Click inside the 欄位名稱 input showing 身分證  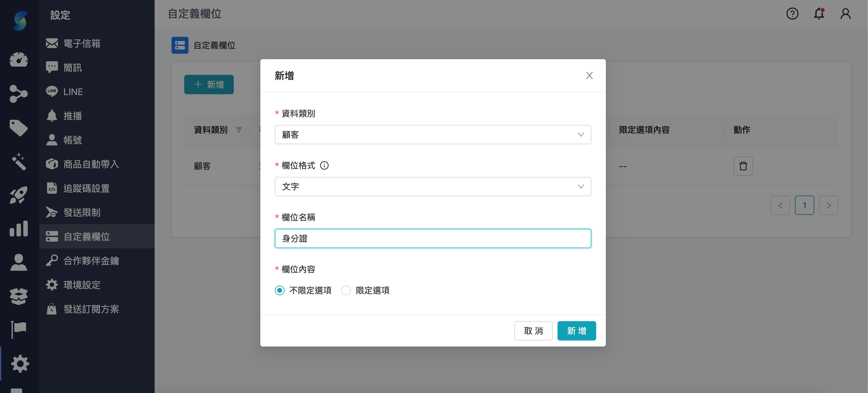coord(433,238)
